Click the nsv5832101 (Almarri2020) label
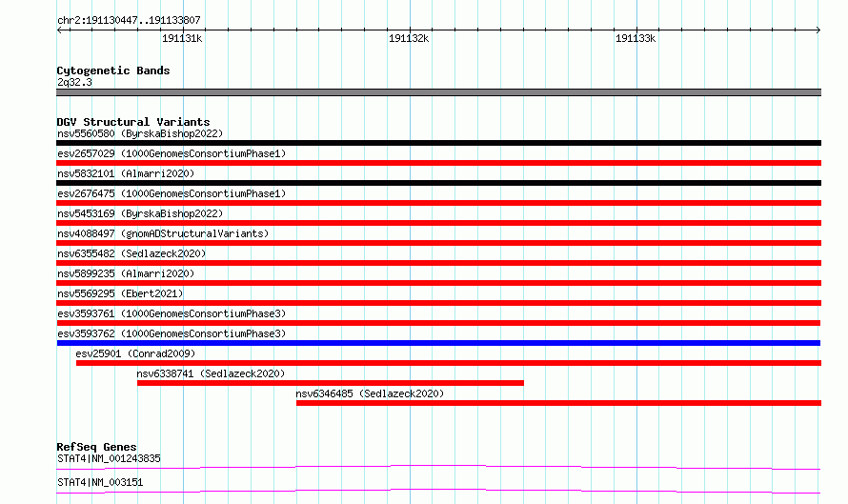This screenshot has width=848, height=504. coord(126,173)
